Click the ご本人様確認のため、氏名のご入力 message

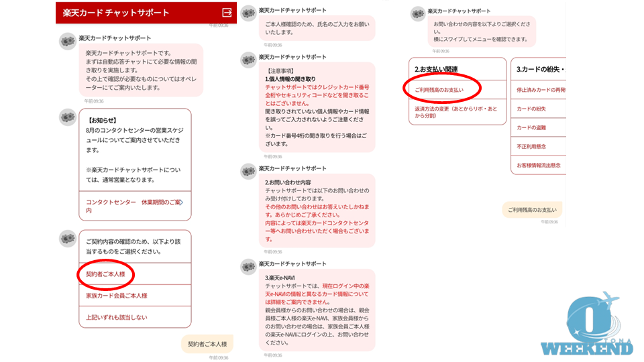[317, 28]
